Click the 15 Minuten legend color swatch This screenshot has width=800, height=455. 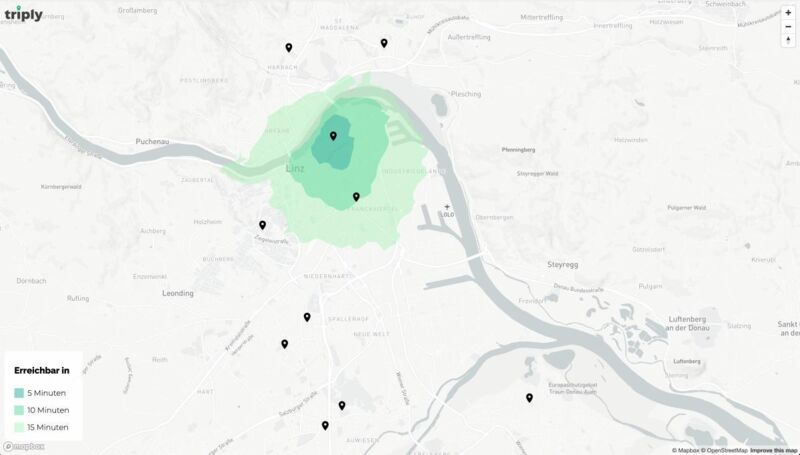point(19,427)
